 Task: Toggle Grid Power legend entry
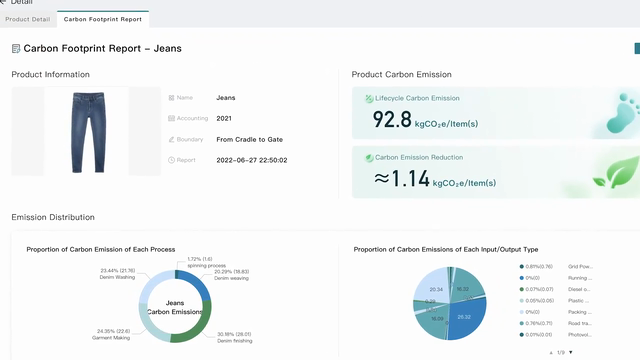click(x=556, y=267)
